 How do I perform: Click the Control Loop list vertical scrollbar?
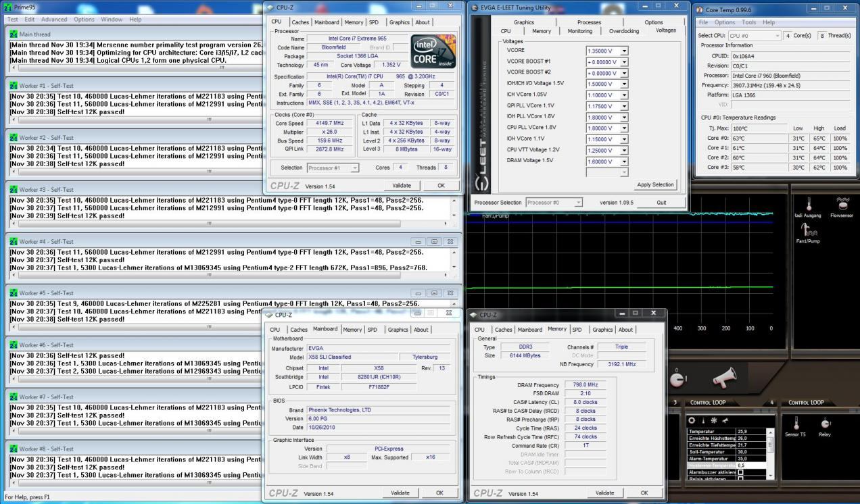(x=769, y=453)
